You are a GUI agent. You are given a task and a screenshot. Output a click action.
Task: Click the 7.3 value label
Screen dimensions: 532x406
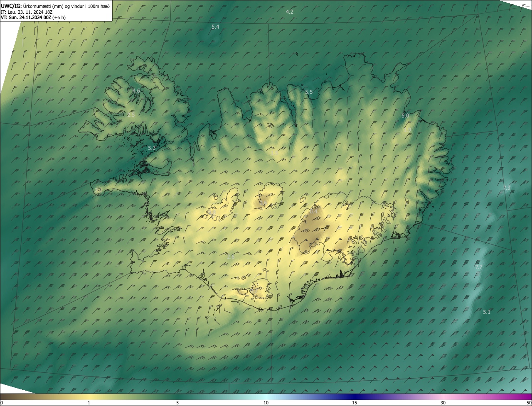[x=507, y=188]
